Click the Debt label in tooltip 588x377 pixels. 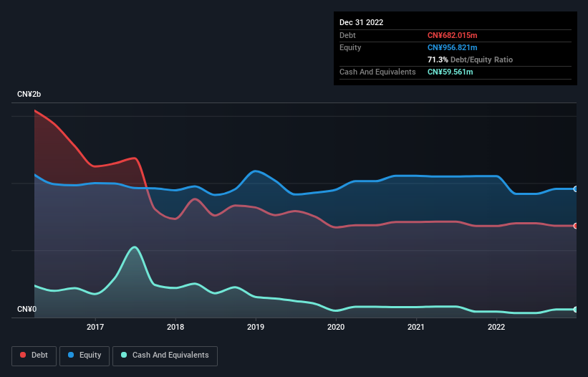click(347, 35)
